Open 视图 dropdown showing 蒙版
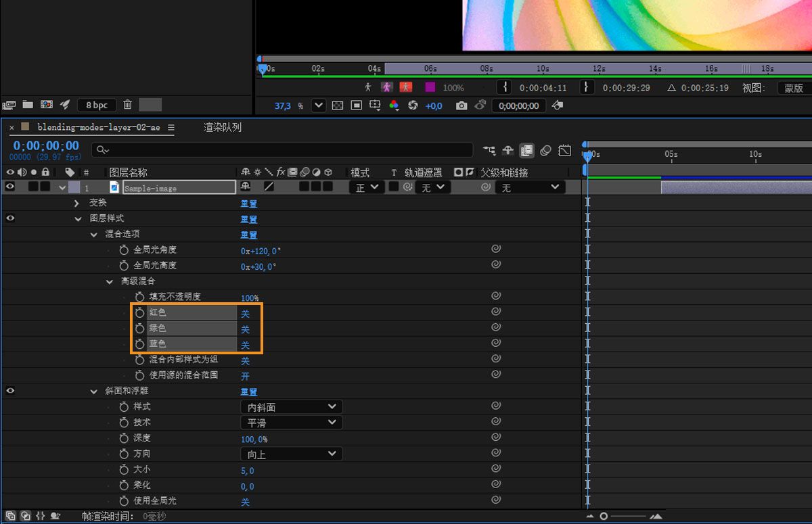 794,88
